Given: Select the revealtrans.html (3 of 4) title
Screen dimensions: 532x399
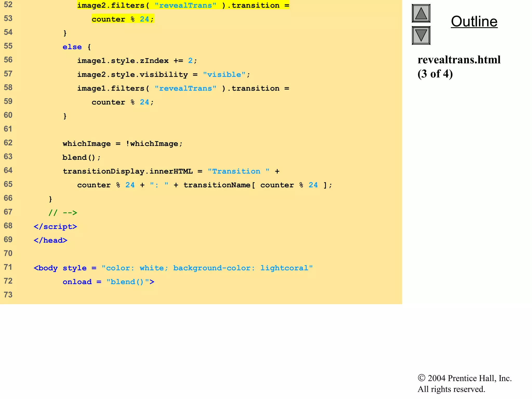Looking at the screenshot, I should point(459,67).
